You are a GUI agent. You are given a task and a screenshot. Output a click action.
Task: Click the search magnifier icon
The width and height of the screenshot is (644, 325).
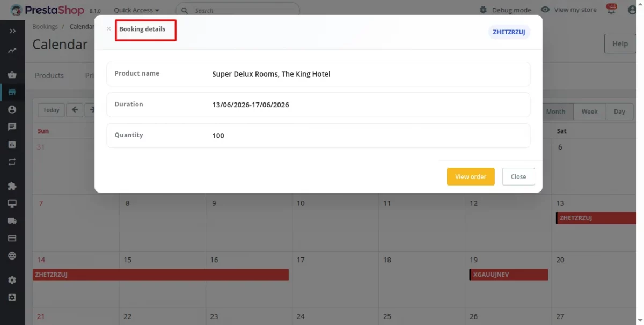coord(185,10)
